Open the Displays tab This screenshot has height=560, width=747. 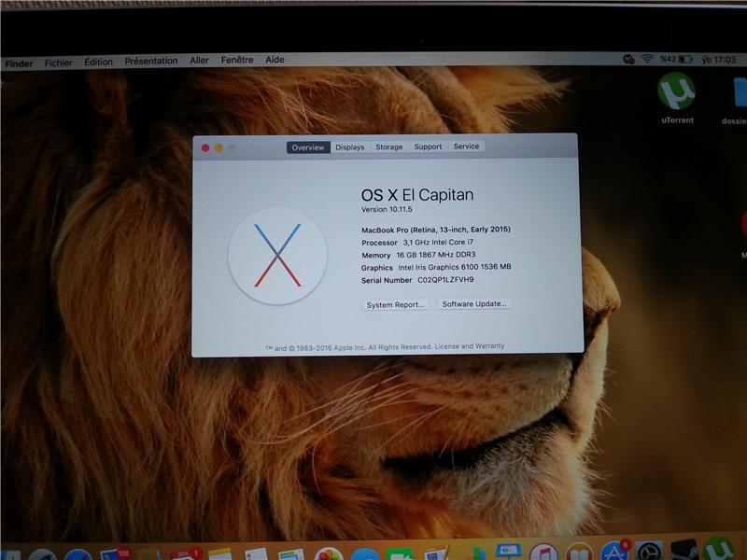tap(349, 147)
